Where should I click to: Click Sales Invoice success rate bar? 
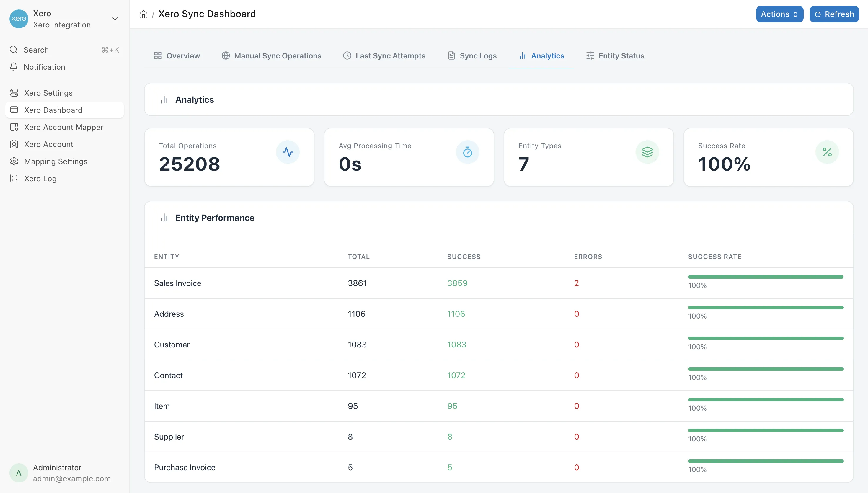tap(766, 277)
